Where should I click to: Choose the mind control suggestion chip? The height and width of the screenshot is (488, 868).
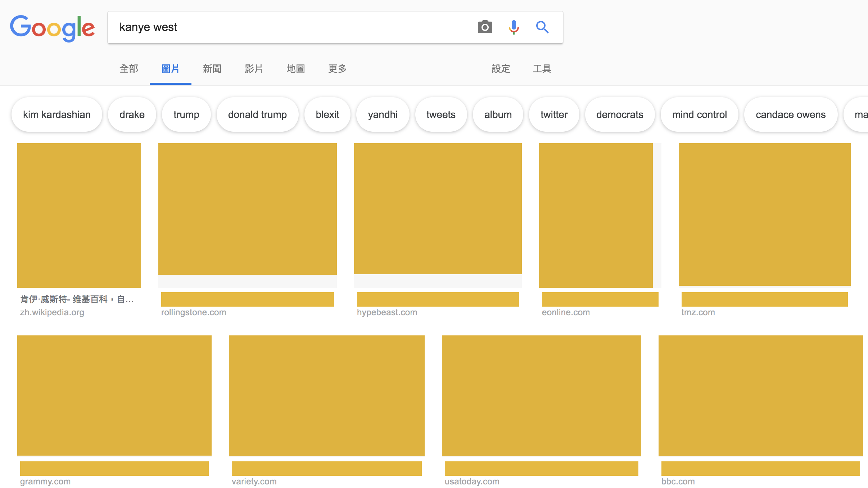[x=699, y=115]
